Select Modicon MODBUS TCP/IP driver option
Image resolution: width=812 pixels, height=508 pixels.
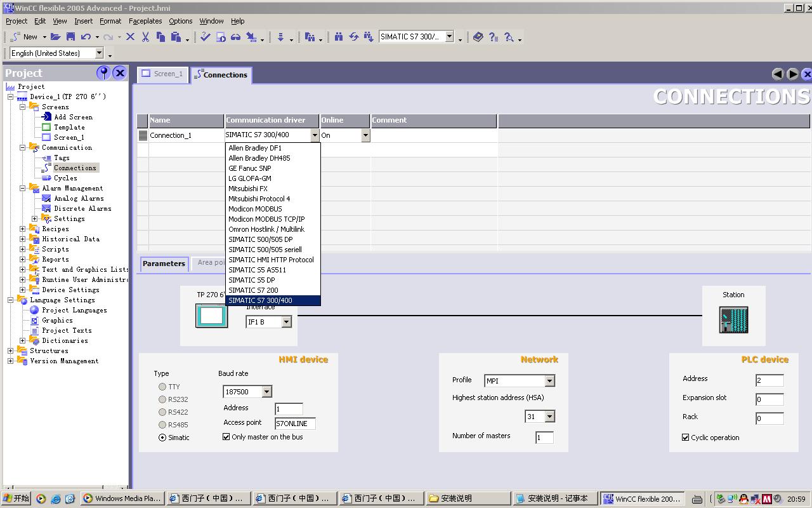coord(266,219)
